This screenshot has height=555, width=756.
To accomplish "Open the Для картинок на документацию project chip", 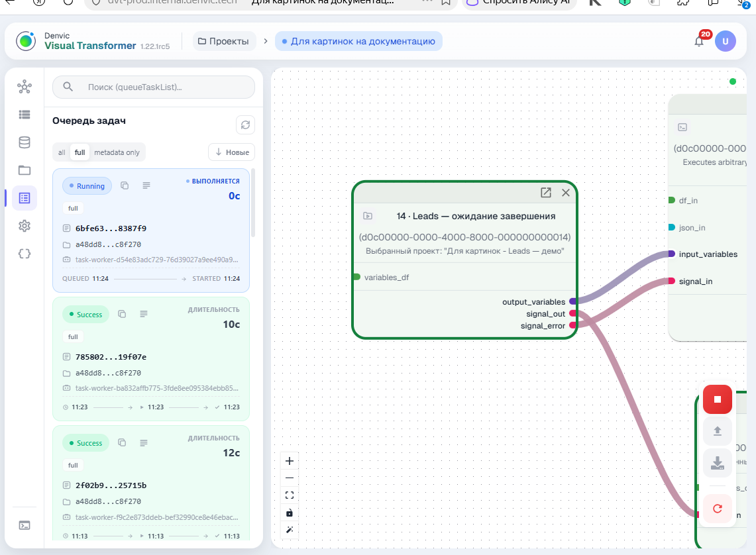I will [358, 42].
